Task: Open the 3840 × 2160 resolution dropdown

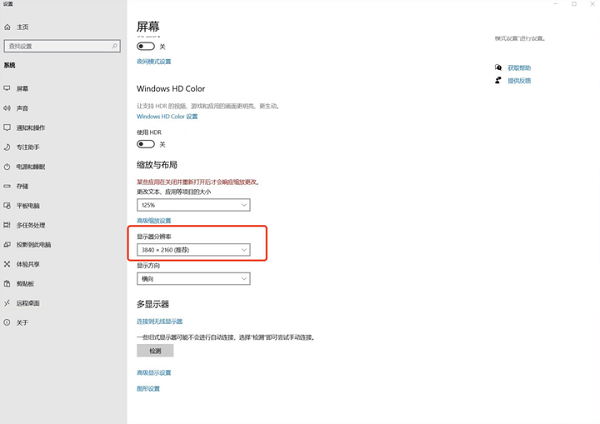Action: tap(194, 250)
